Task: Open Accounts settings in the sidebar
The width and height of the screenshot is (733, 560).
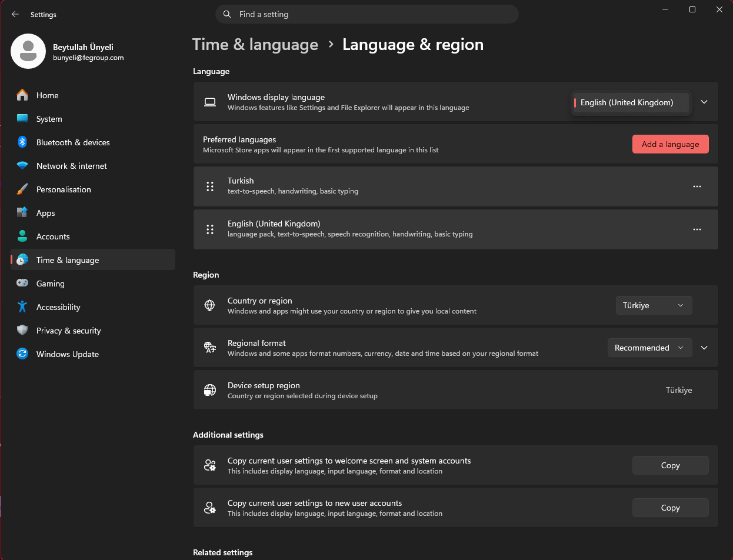Action: pos(93,236)
